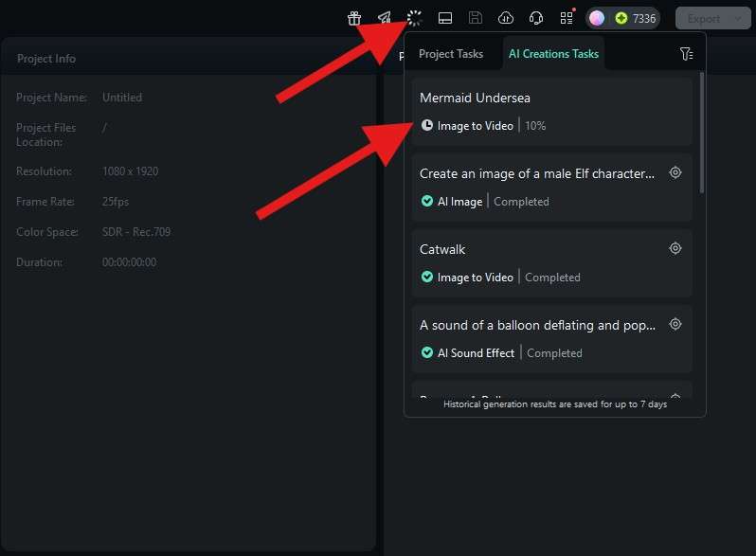Open the apps grid icon
The height and width of the screenshot is (556, 756).
(567, 18)
